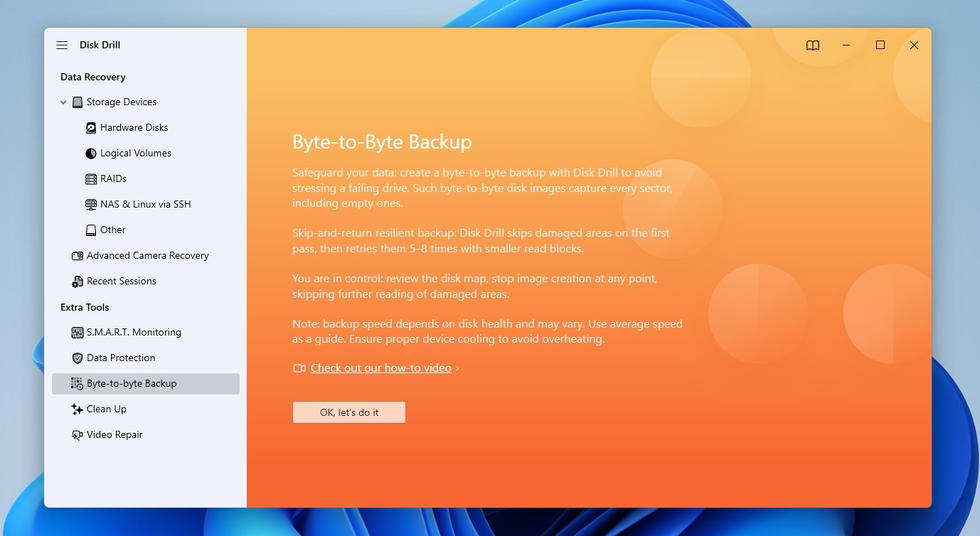Close the Disk Drill window
This screenshot has height=536, width=980.
pyautogui.click(x=915, y=45)
